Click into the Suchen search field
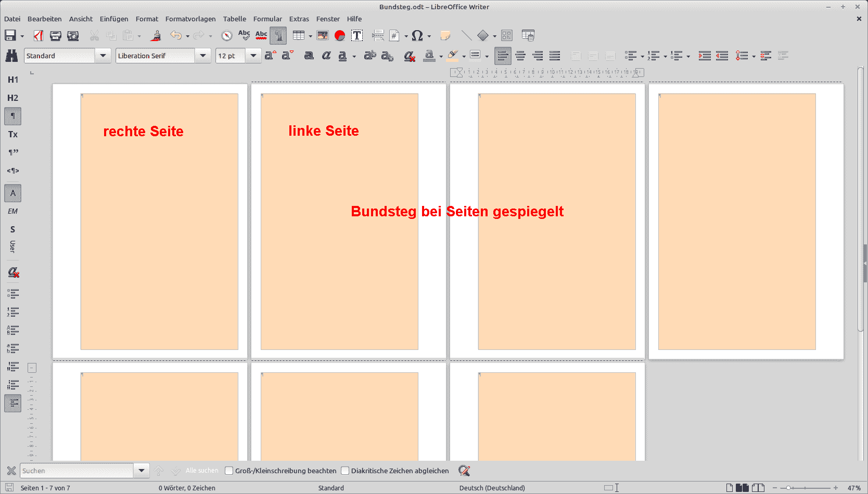 tap(77, 471)
